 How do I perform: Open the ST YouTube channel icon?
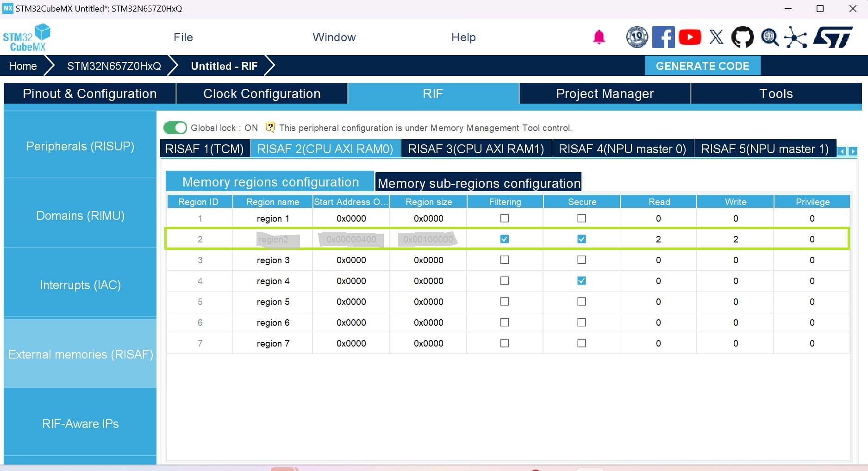coord(690,37)
